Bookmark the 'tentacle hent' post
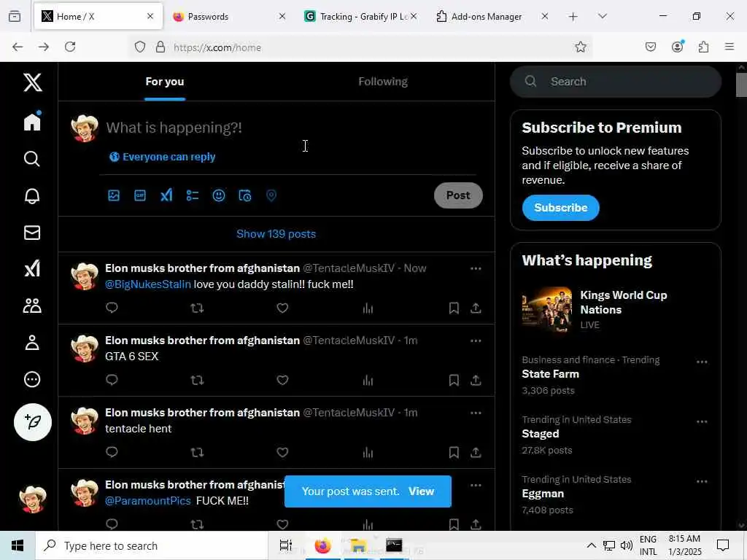747x560 pixels. (454, 452)
